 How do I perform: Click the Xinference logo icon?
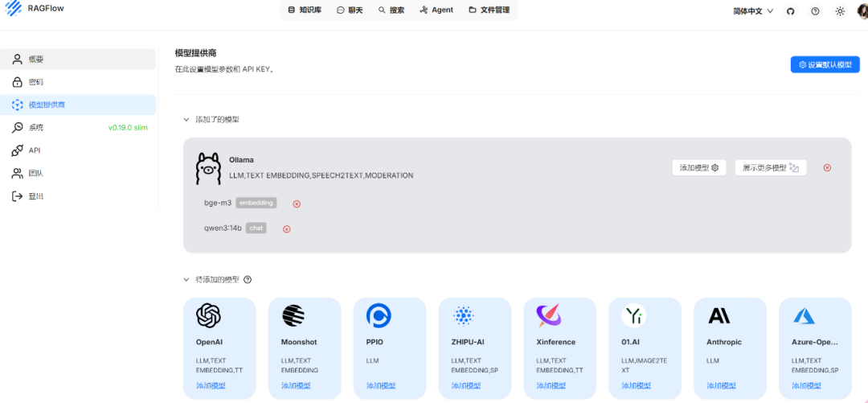(549, 315)
